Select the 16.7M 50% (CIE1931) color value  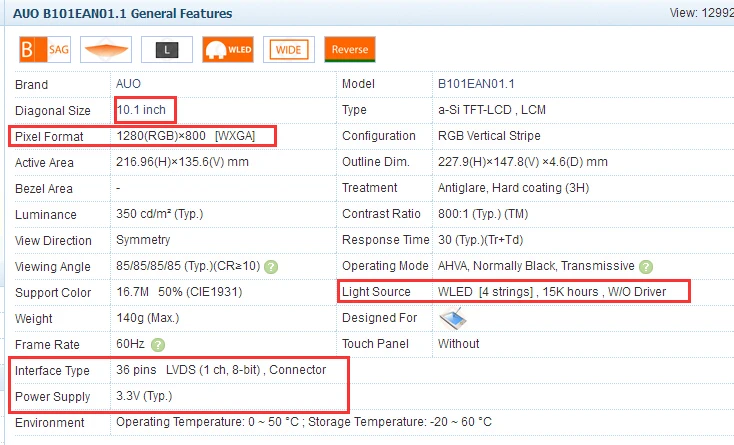[x=179, y=292]
